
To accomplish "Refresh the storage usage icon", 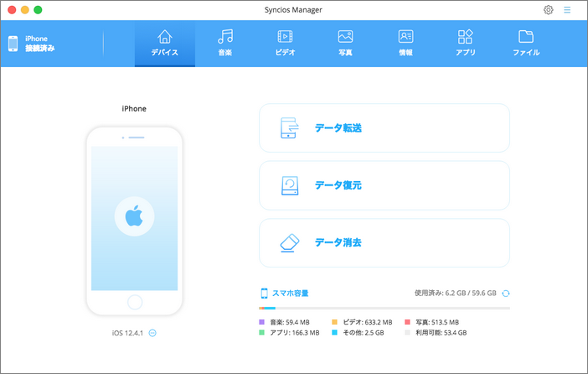I will click(x=505, y=293).
